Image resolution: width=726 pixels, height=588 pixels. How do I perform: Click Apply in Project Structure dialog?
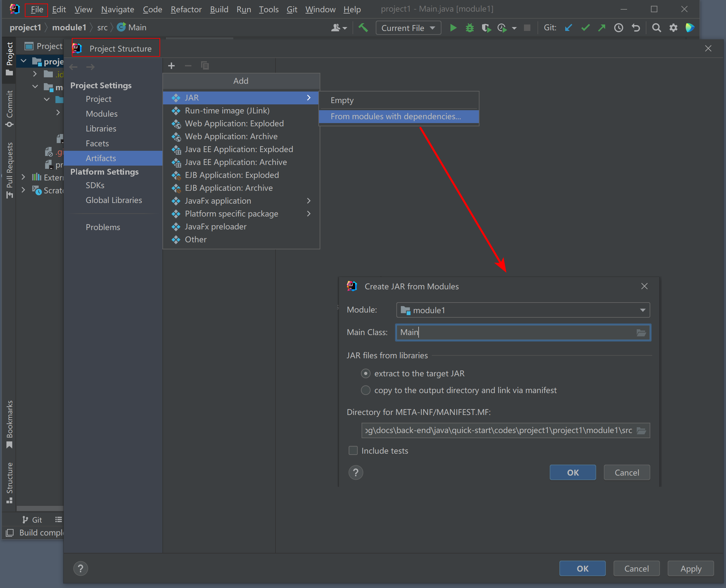pos(691,569)
